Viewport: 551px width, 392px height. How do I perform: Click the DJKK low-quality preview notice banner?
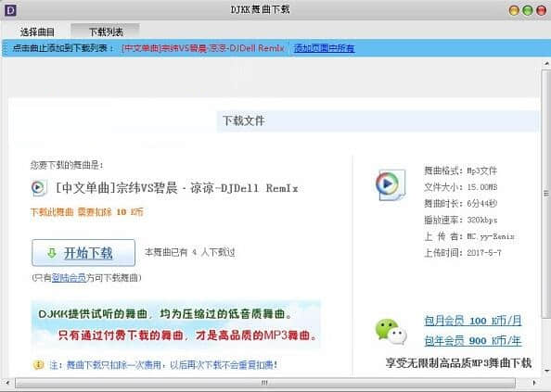click(176, 324)
